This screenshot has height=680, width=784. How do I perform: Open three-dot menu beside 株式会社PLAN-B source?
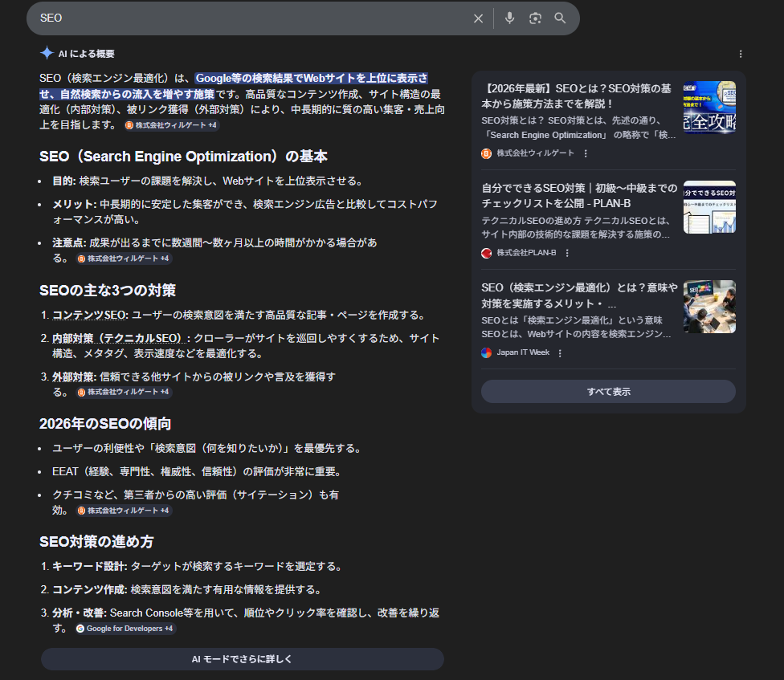click(567, 253)
